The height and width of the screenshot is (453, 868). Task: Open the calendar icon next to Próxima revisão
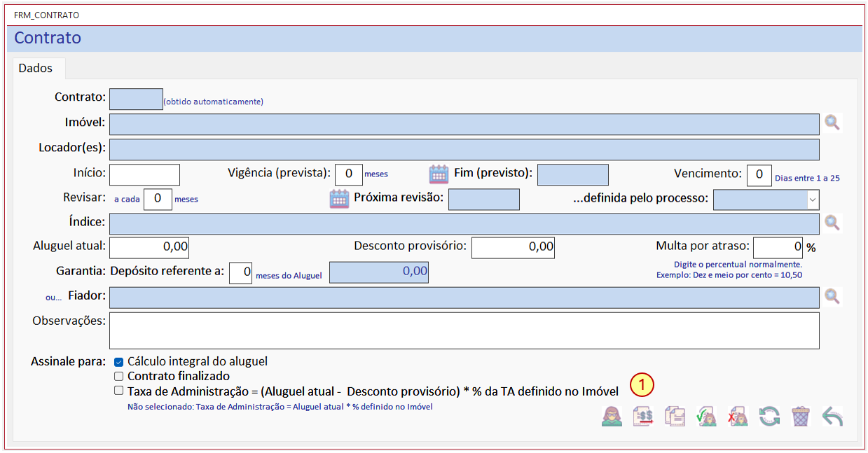click(339, 199)
